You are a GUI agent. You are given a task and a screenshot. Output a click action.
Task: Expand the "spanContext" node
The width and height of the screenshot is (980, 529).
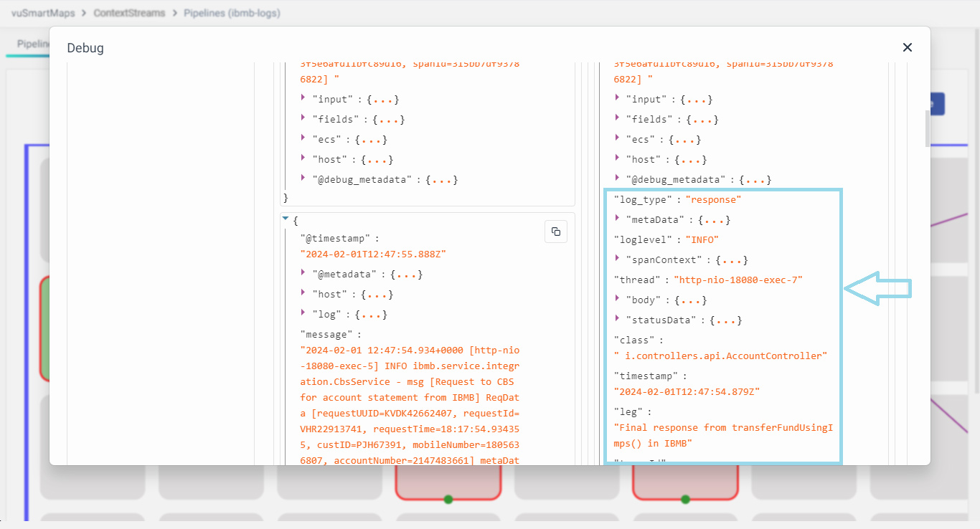[x=618, y=259]
